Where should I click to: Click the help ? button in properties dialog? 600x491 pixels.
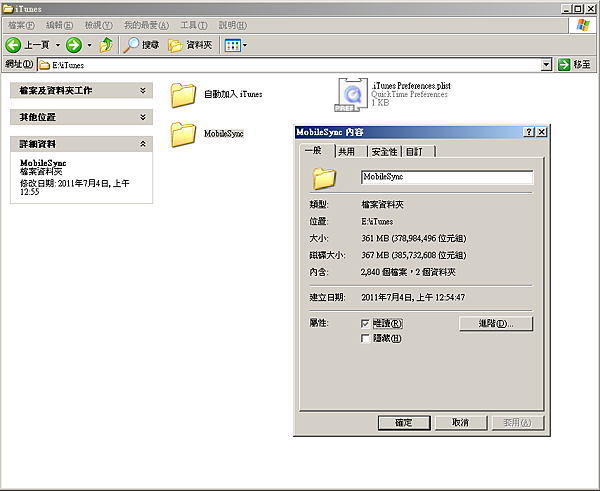coord(529,132)
